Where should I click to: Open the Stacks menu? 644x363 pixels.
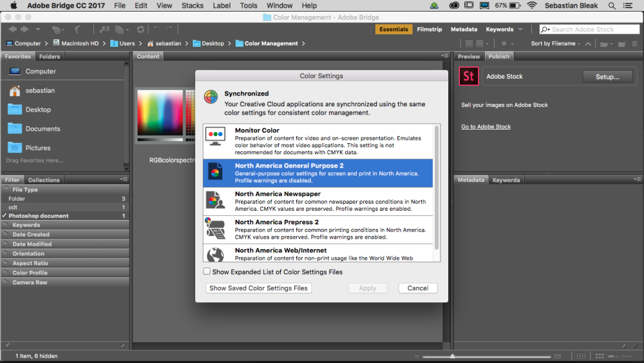(192, 6)
